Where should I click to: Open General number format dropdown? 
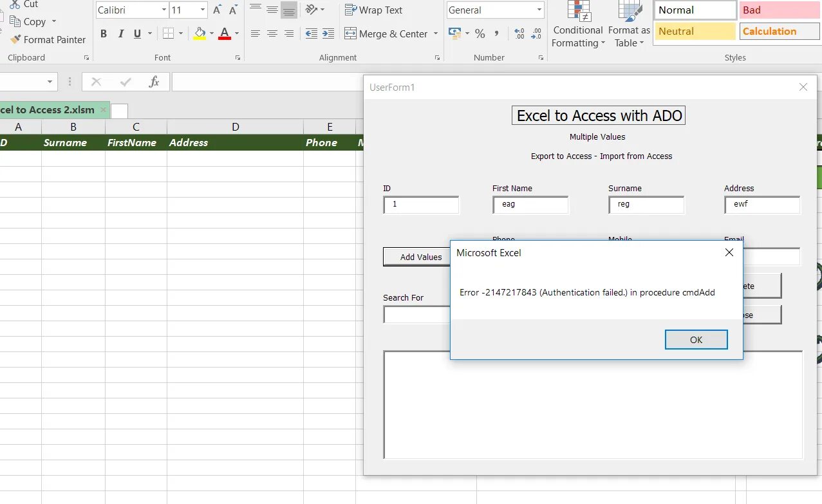pyautogui.click(x=539, y=10)
